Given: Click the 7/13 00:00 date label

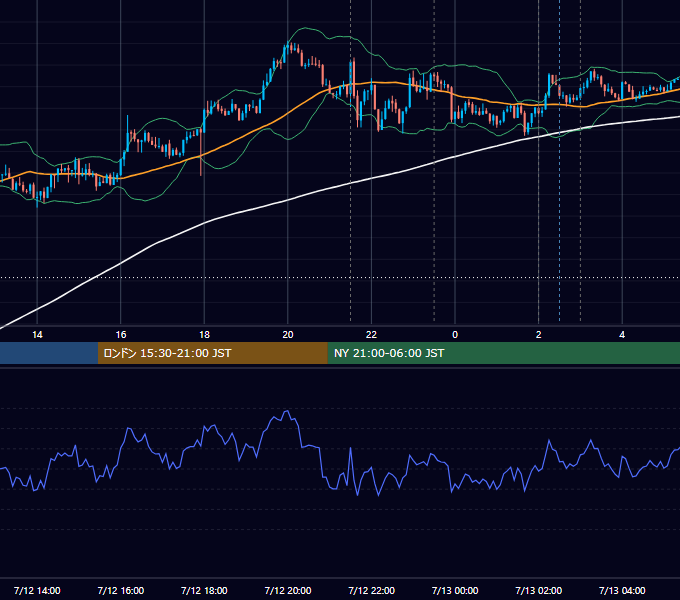Looking at the screenshot, I should pyautogui.click(x=455, y=590).
